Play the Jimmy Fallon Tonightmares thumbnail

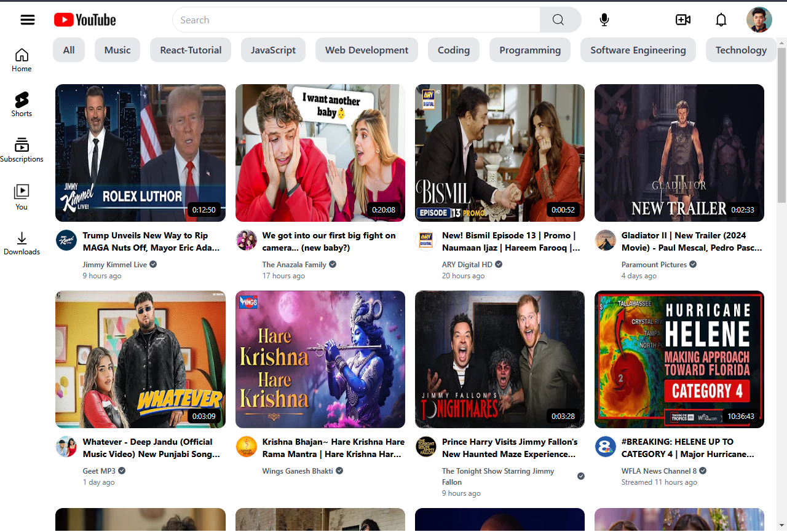[x=500, y=359]
